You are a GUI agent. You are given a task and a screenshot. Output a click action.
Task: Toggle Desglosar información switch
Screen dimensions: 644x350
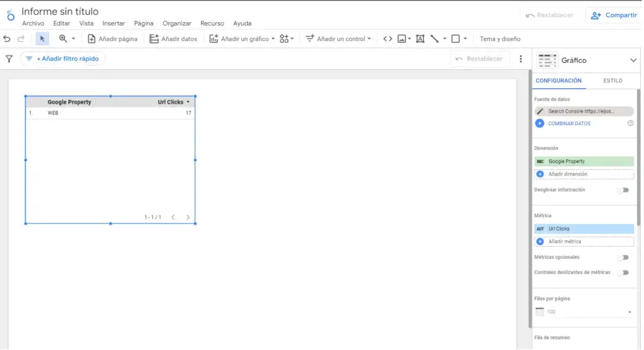[x=625, y=190]
